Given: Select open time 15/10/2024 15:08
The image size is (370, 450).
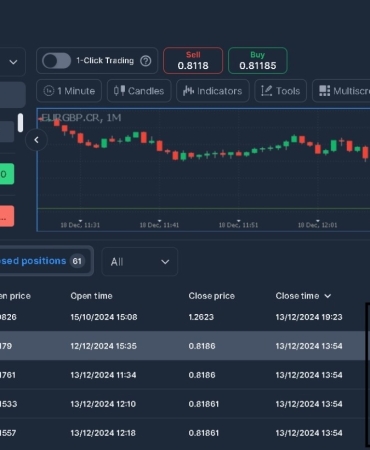Looking at the screenshot, I should pos(104,317).
